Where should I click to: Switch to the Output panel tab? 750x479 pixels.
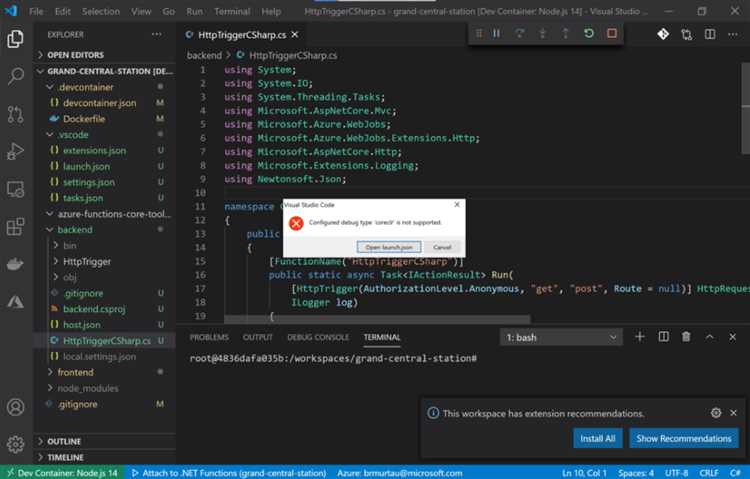[x=257, y=337]
